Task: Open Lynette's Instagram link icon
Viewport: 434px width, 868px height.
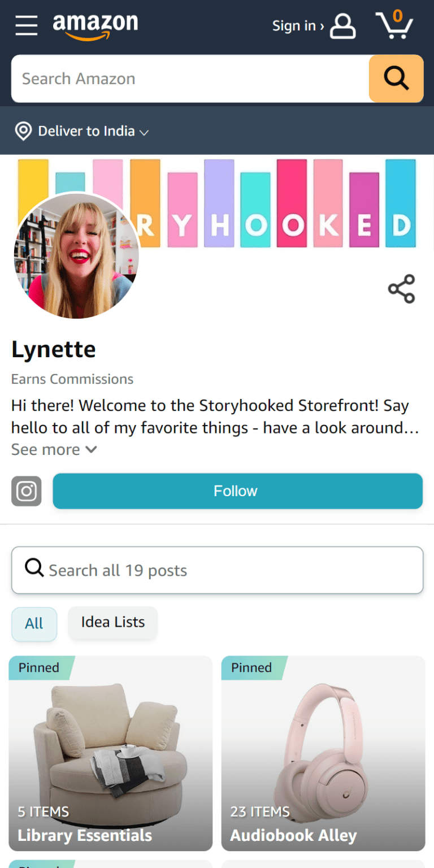Action: click(27, 491)
